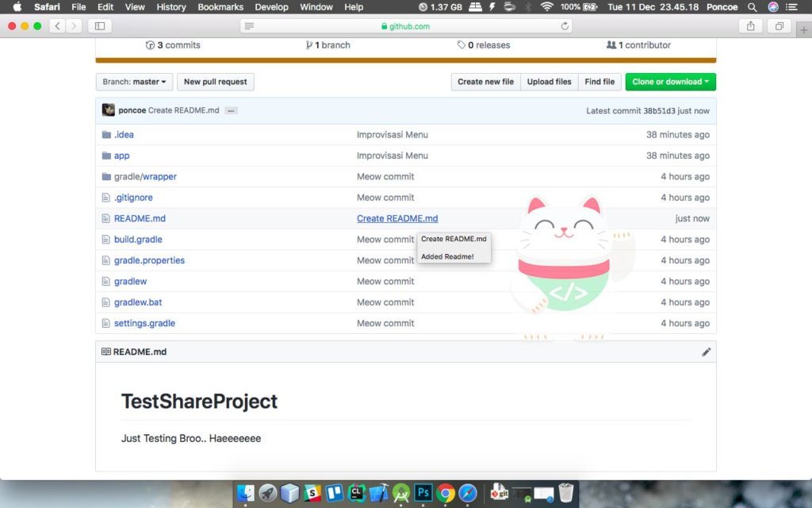Open the Window menu
Viewport: 812px width, 508px height.
316,6
